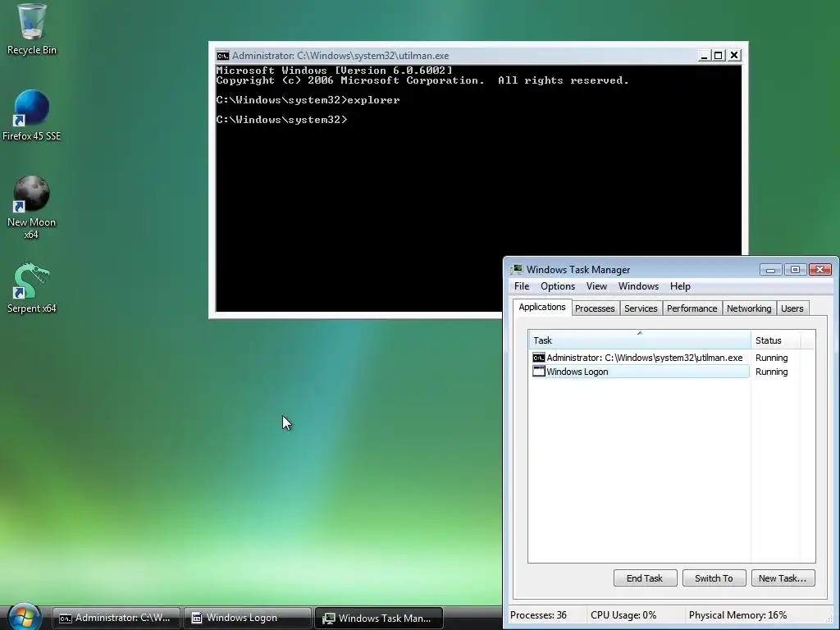
Task: Click the Microsoft Windows version line in cmd
Action: [335, 71]
